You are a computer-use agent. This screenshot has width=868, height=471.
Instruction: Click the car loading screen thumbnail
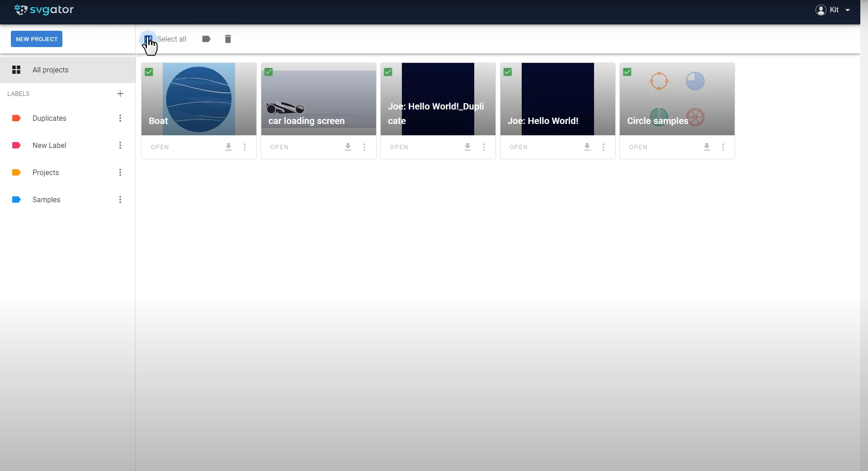click(319, 99)
